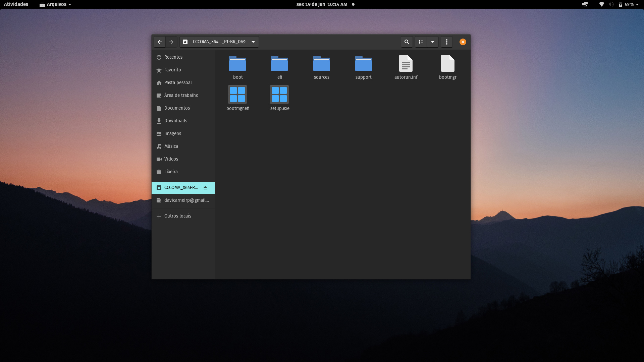Expand the CCCOMA_X64 drive dropdown
Screen dimensions: 644x362
pos(253,42)
